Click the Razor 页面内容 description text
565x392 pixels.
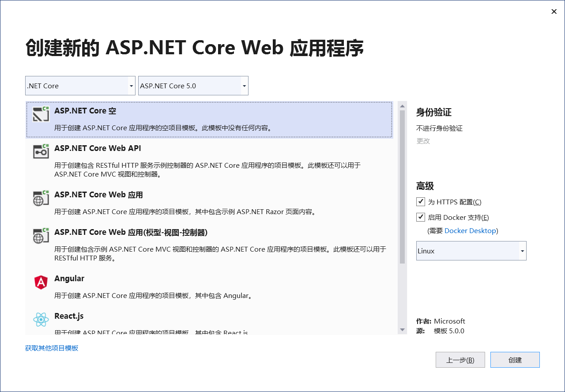[x=186, y=212]
